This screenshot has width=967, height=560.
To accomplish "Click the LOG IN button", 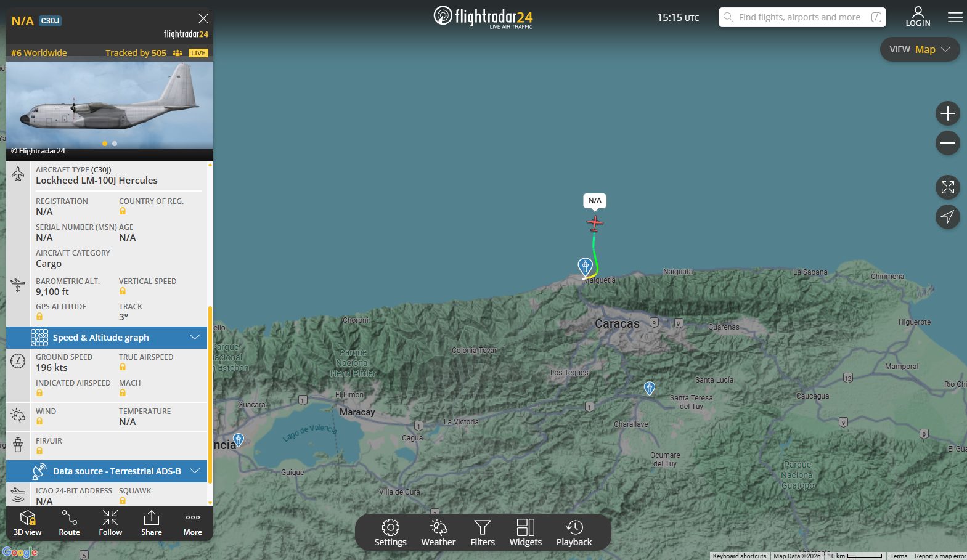I will click(x=918, y=17).
